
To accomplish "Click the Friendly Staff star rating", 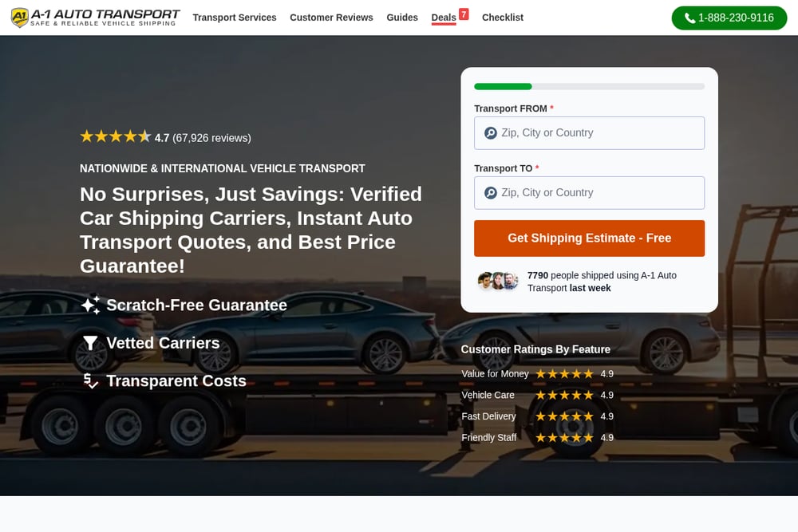I will coord(564,438).
